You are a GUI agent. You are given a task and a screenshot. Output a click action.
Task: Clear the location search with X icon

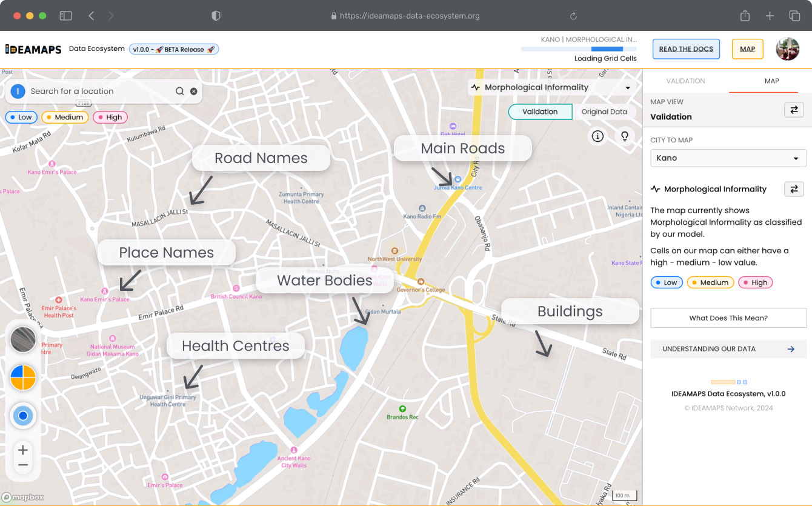pyautogui.click(x=194, y=92)
